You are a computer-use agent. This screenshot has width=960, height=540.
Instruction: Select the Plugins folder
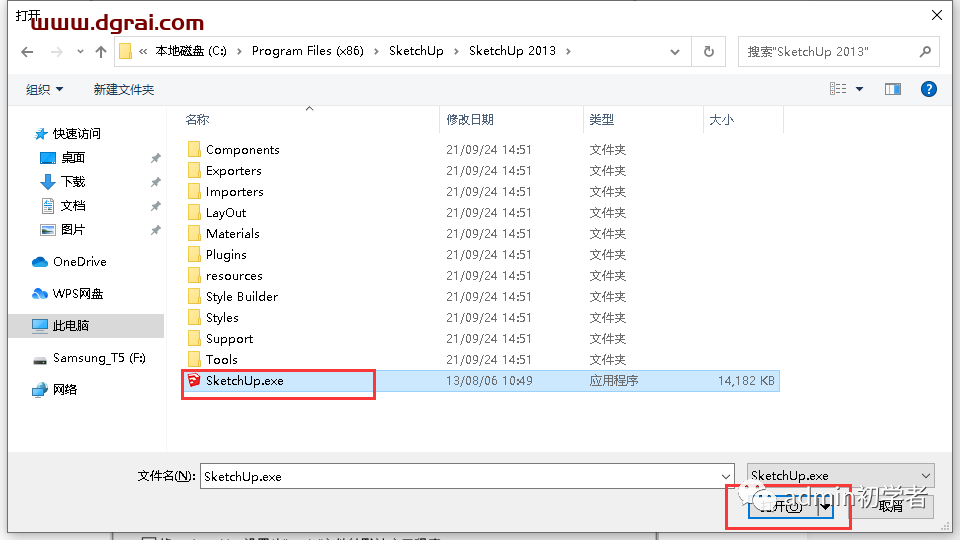226,255
